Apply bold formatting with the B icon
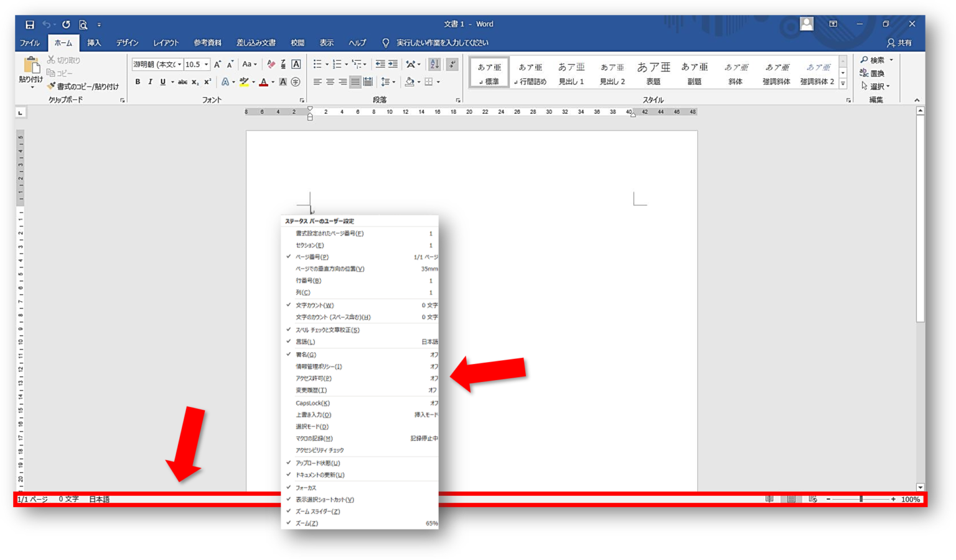 [137, 81]
